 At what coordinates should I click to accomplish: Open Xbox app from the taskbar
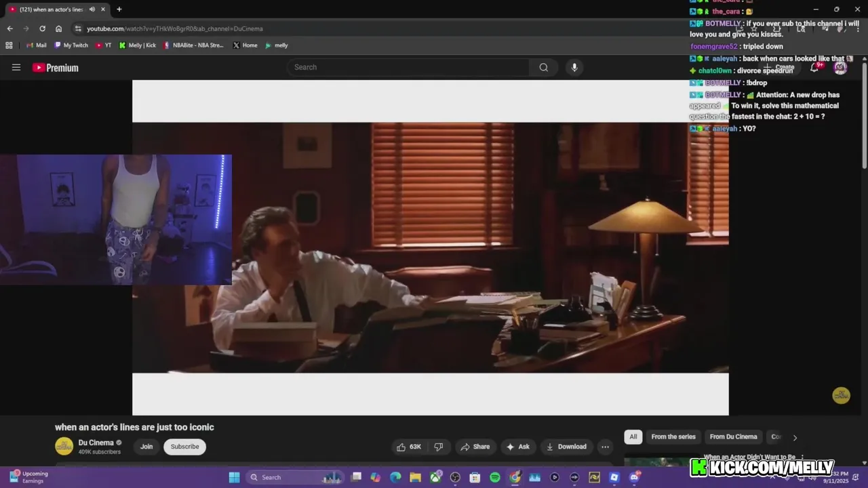(435, 477)
